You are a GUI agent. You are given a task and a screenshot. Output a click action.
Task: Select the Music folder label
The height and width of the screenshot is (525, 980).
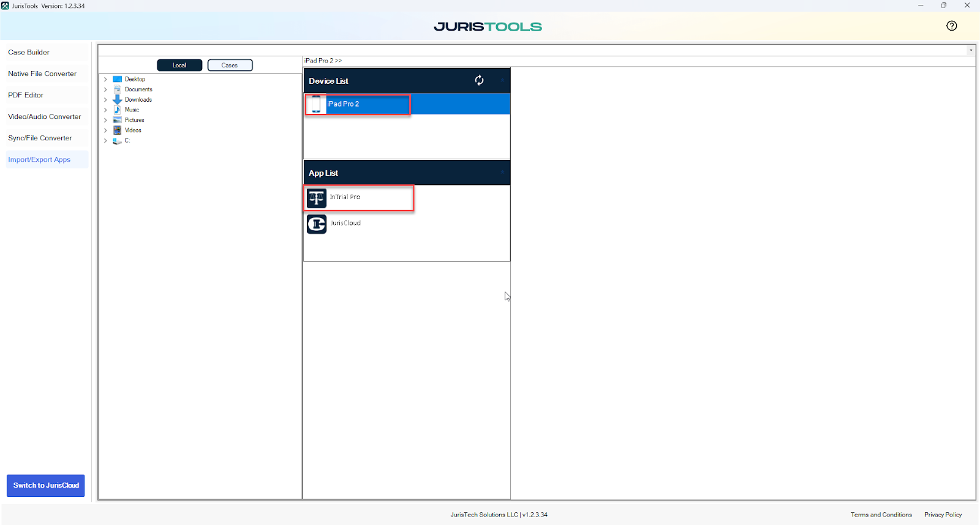[132, 110]
